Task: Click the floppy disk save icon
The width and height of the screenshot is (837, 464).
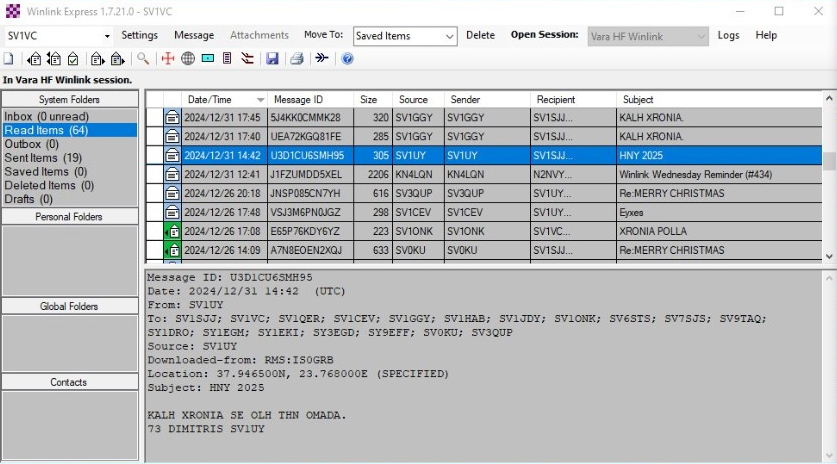Action: pyautogui.click(x=272, y=59)
